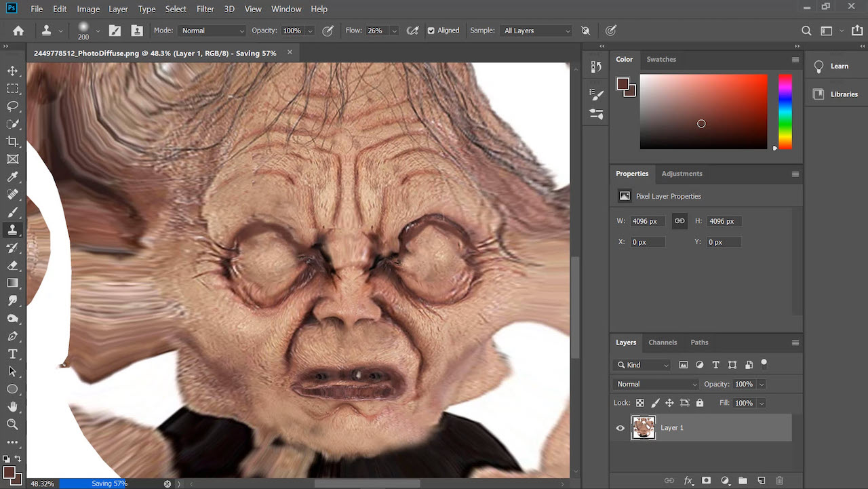This screenshot has height=489, width=868.
Task: Select the Eraser tool
Action: 12,265
